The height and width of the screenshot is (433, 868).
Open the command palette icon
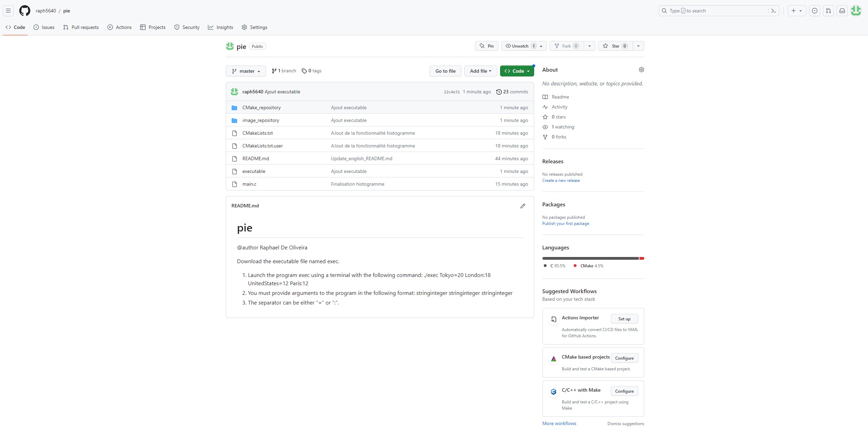[x=773, y=11]
